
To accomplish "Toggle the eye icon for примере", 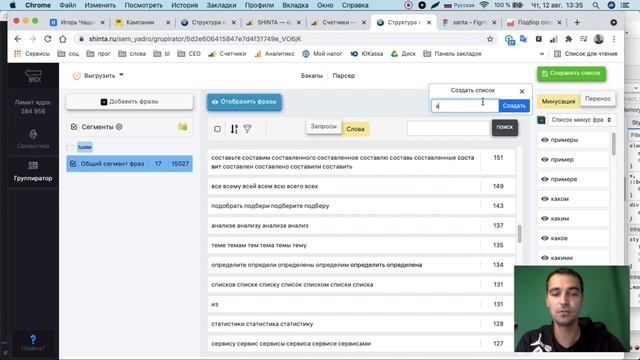I will (x=544, y=179).
